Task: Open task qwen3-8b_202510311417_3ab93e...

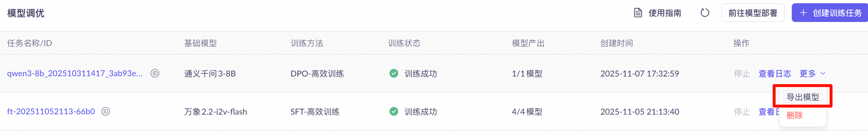Action: 75,73
